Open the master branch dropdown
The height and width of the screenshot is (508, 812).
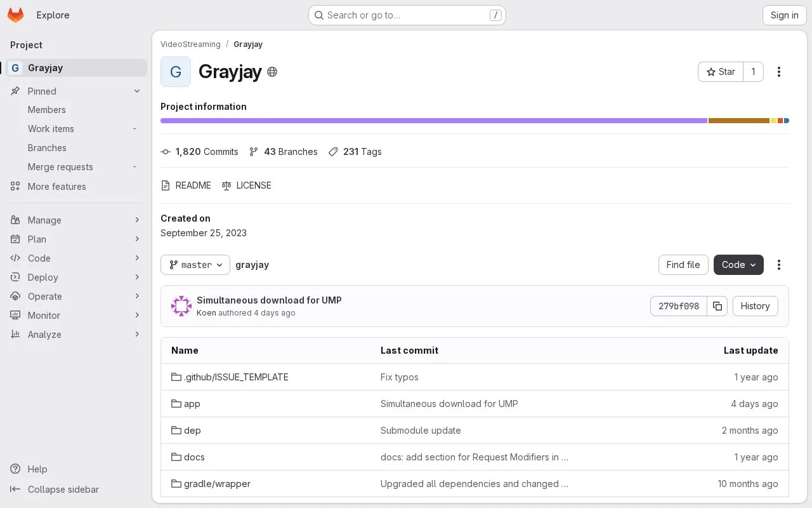pyautogui.click(x=195, y=265)
